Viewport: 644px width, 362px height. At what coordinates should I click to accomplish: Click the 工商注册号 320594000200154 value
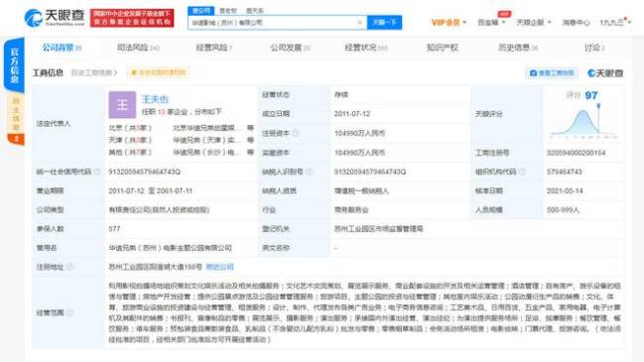pyautogui.click(x=576, y=153)
